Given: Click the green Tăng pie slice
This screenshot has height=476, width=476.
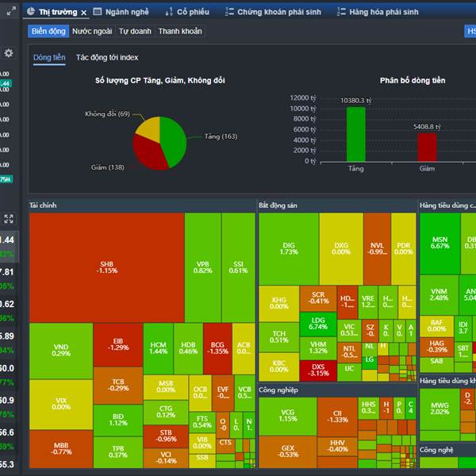Looking at the screenshot, I should [175, 140].
